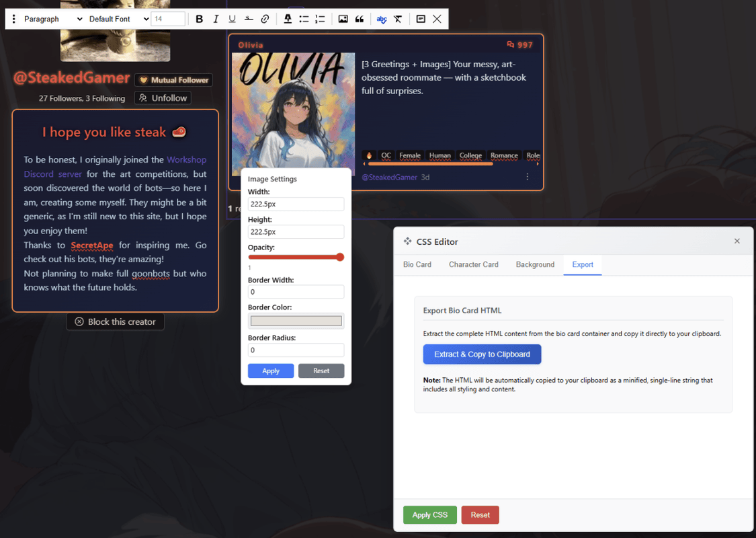Screen dimensions: 756x538
Task: Open the Workshop Discord server link
Action: (x=115, y=167)
